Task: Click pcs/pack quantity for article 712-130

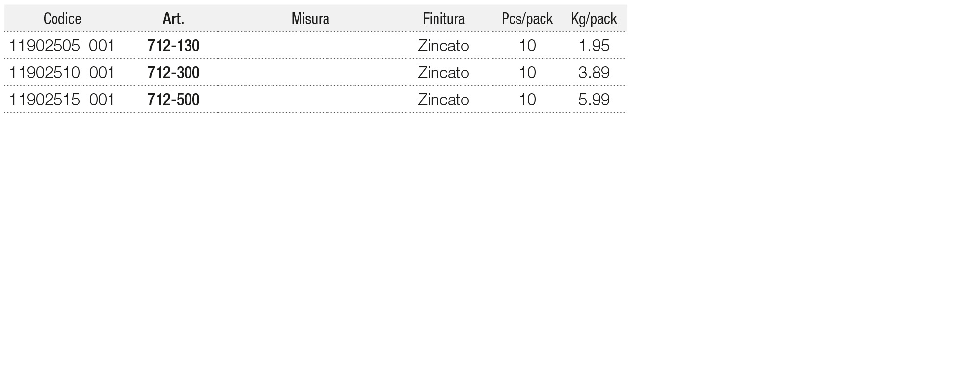Action: pyautogui.click(x=527, y=46)
